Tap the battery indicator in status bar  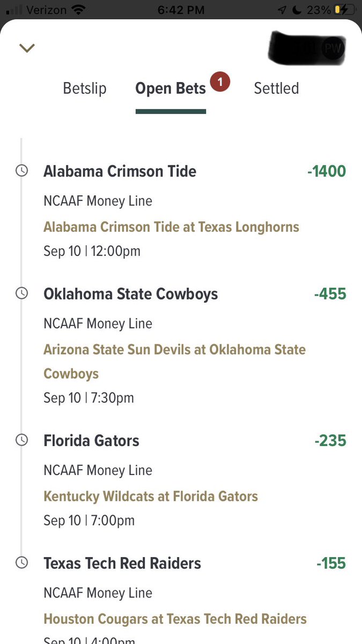(x=343, y=10)
